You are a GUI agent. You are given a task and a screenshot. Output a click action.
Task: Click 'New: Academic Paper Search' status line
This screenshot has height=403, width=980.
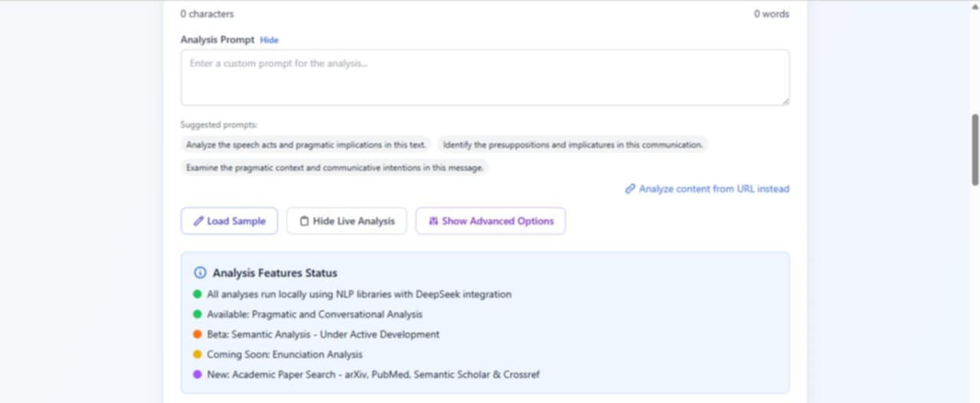click(373, 375)
